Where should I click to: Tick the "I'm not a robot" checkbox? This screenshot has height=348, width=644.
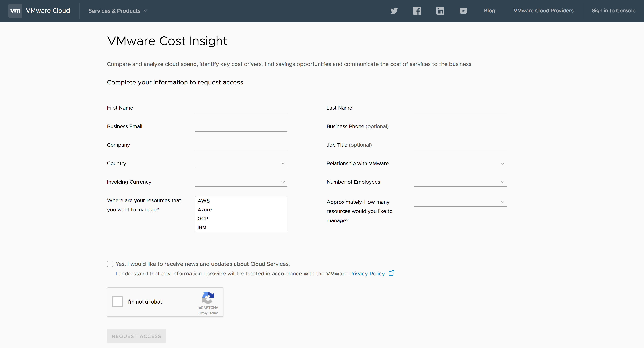[x=117, y=302]
